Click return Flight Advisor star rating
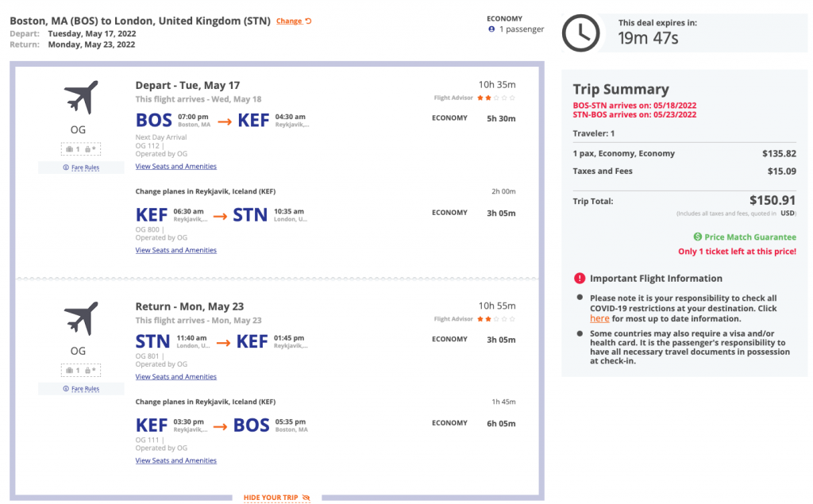Viewport: 813px width, 504px height. tap(496, 319)
